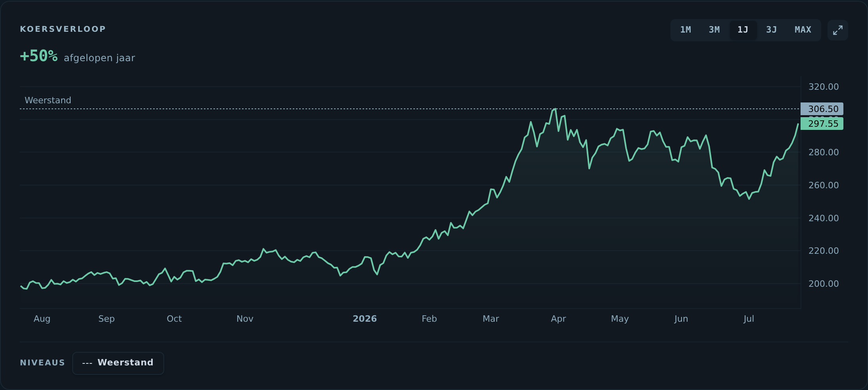Click the +50% performance figure
Screen dimensions: 868x390
coord(39,56)
